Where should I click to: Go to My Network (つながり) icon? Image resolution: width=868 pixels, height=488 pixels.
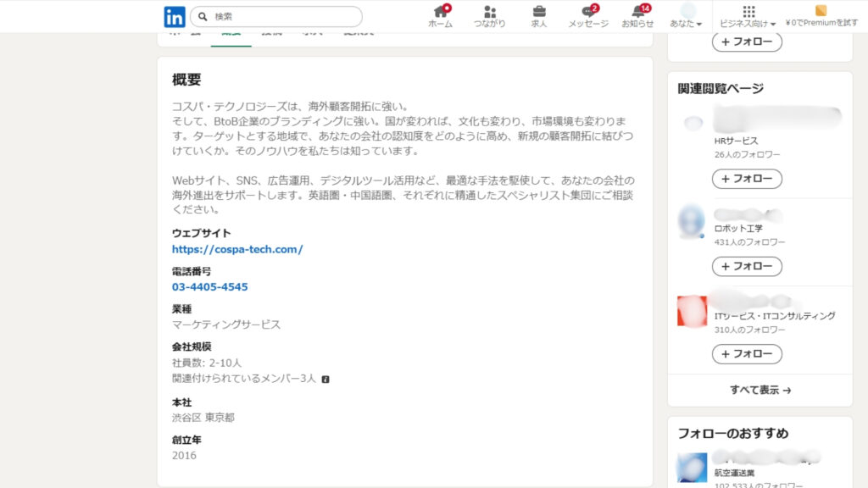pyautogui.click(x=490, y=12)
